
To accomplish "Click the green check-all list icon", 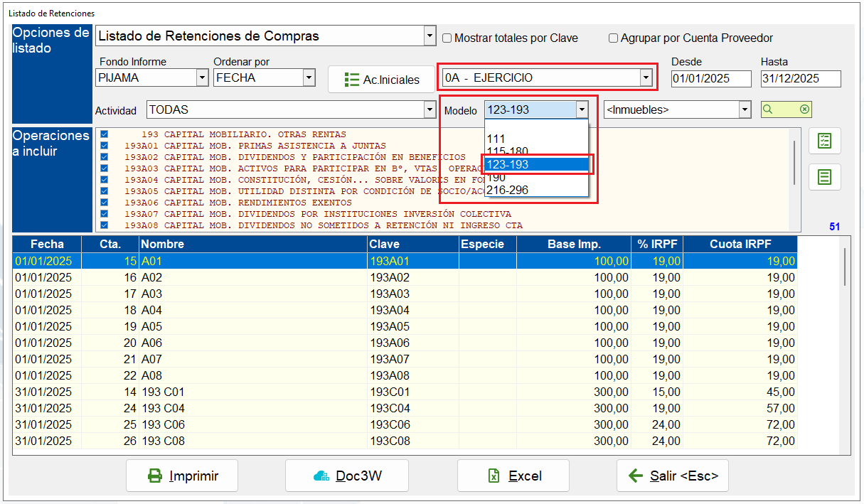I will [825, 141].
